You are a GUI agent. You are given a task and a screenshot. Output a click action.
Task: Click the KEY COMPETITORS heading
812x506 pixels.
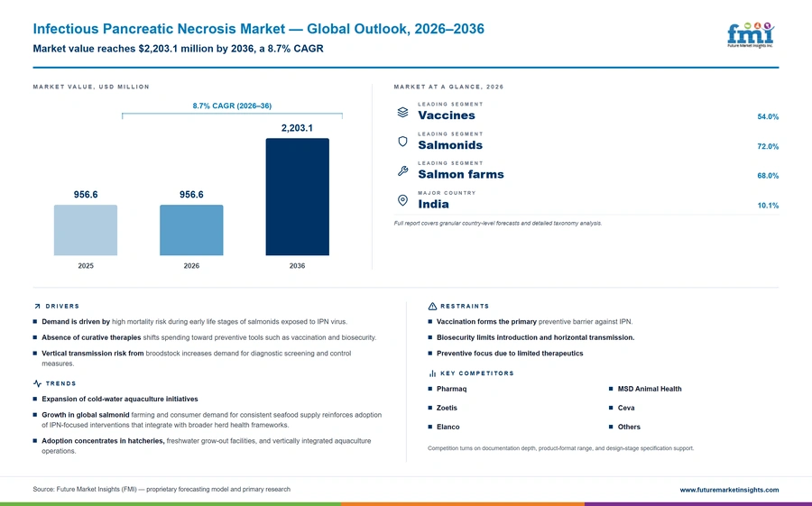coord(477,373)
